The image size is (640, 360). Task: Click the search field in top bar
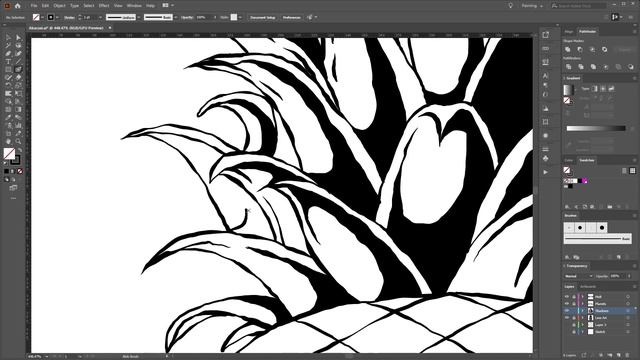(x=578, y=6)
